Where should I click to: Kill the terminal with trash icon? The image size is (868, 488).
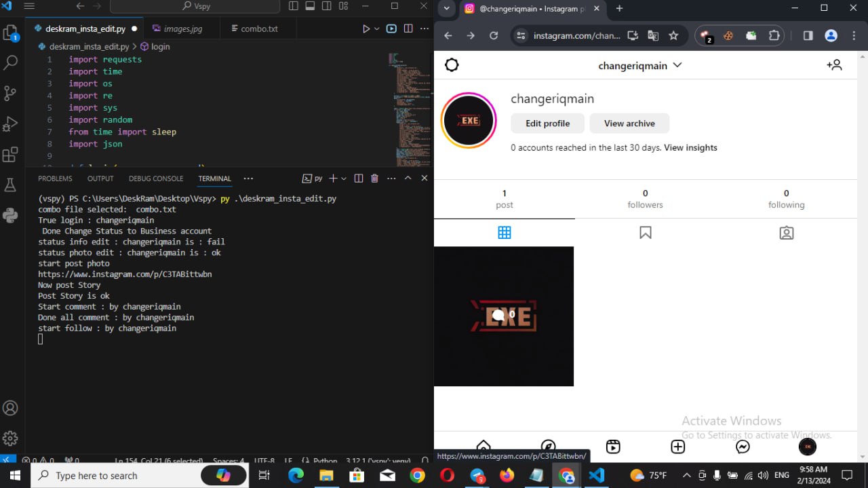375,179
